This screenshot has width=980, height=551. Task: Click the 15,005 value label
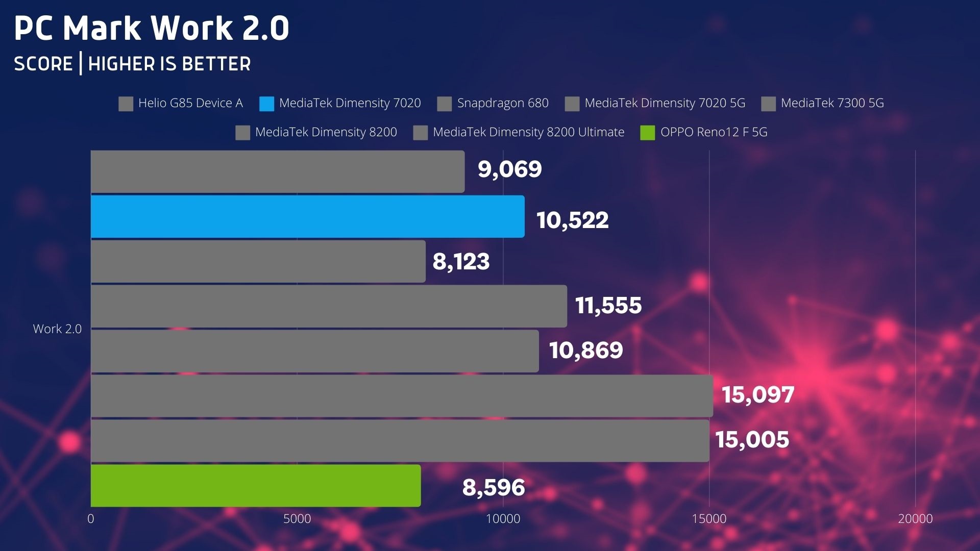pos(752,440)
